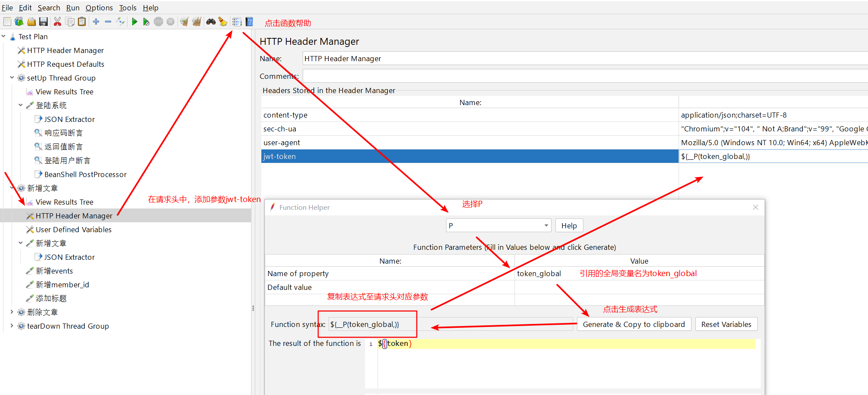Open the Run menu
This screenshot has width=868, height=395.
(x=72, y=8)
